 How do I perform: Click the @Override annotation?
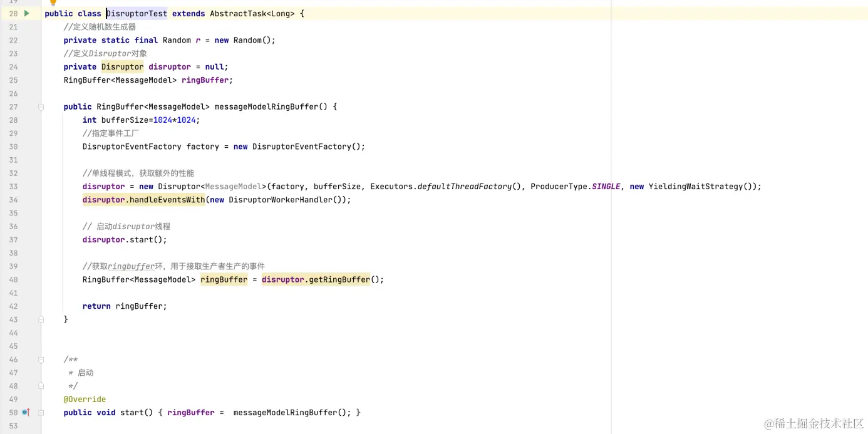[x=85, y=400]
